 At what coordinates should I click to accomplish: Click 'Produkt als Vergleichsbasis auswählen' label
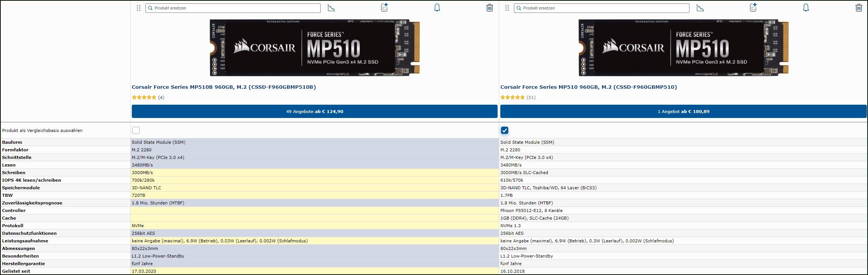42,130
